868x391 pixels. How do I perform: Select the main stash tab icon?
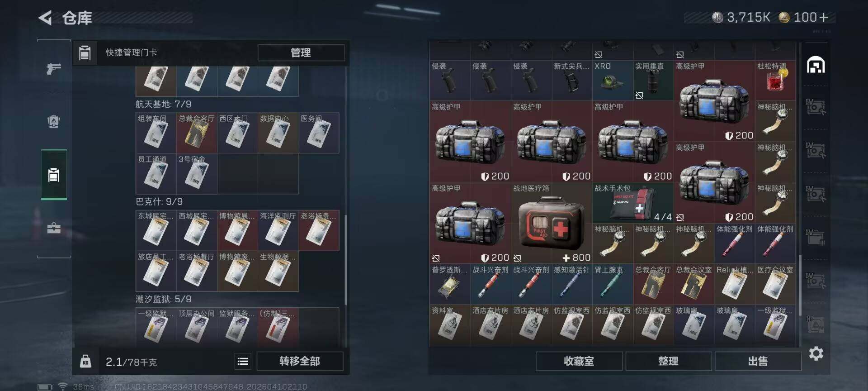(x=816, y=65)
